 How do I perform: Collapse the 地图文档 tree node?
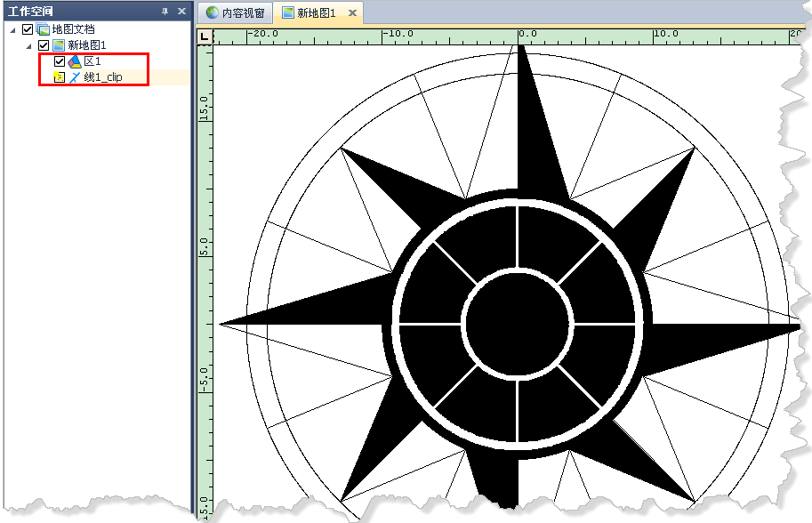[x=13, y=29]
